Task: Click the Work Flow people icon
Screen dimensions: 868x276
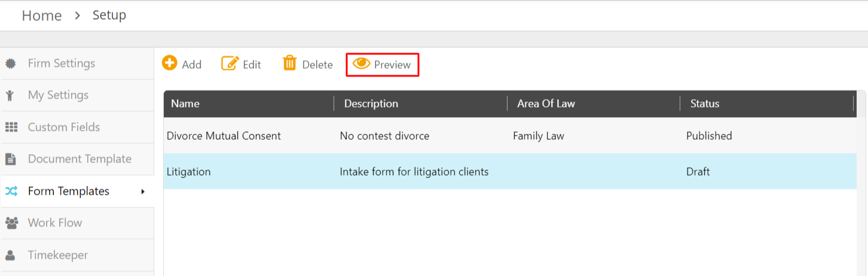Action: (11, 223)
